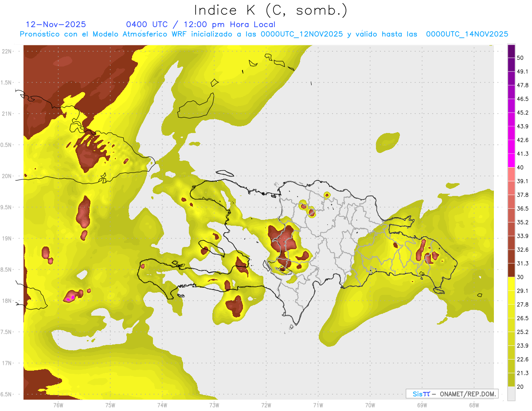Click the salmon pink colorbar swatch below 40
The height and width of the screenshot is (411, 532).
512,174
